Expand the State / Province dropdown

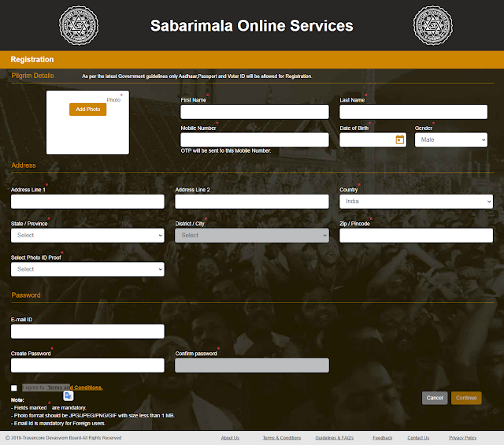tap(87, 235)
